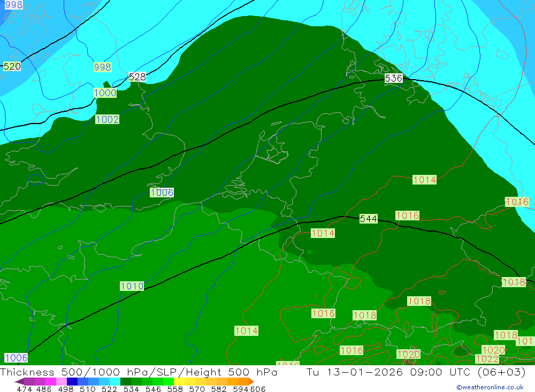Pick the brightest green legend swatch
This screenshot has height=392, width=535.
coord(169,381)
